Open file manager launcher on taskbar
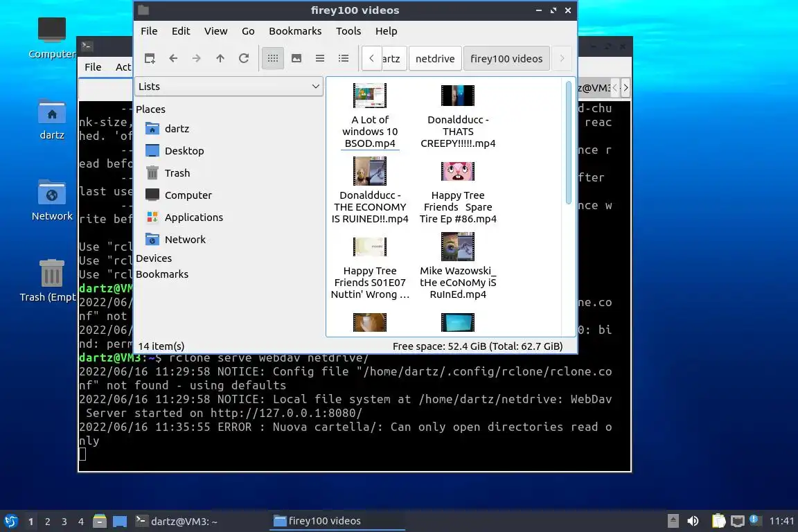The image size is (798, 532). [100, 521]
